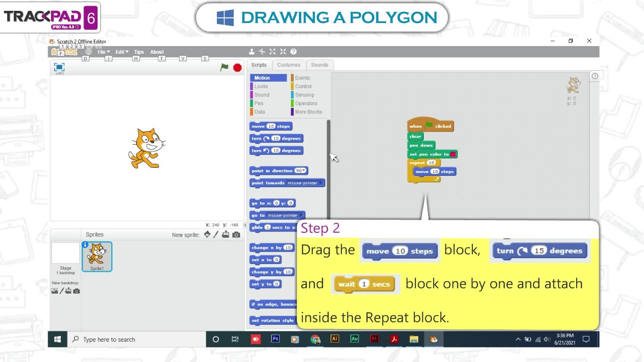
Task: Open Adobe Illustrator from the taskbar
Action: (x=335, y=339)
